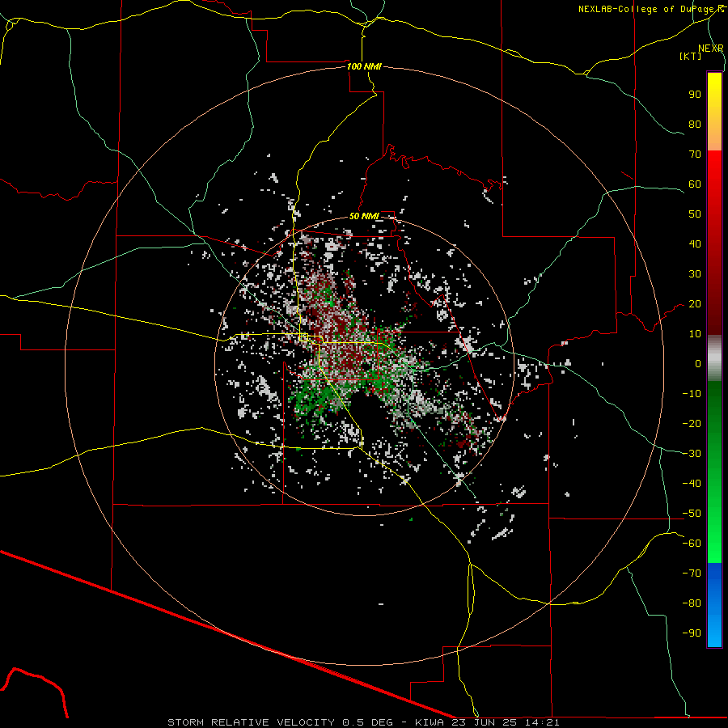728x728 pixels.
Task: Select the positive 60 knot scale label
Action: [695, 184]
